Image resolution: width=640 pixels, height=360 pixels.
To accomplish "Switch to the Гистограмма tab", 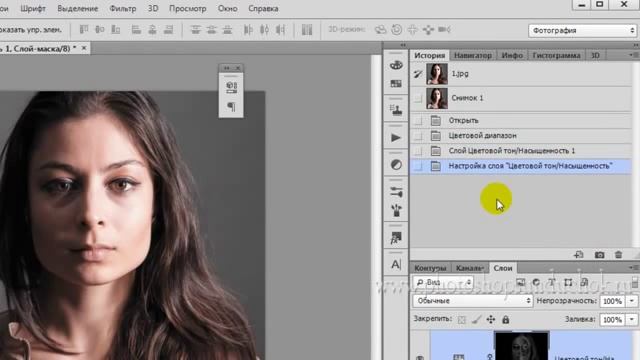I will coord(556,56).
